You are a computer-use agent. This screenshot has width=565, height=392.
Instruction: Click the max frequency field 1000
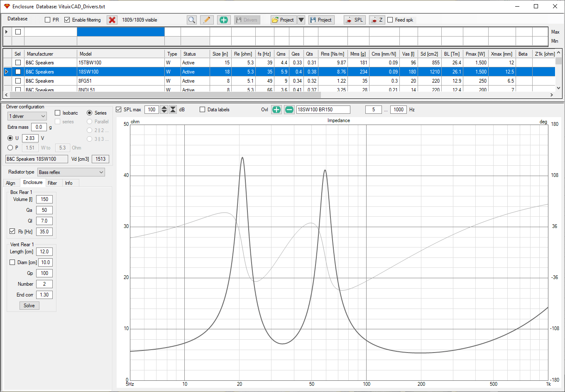pyautogui.click(x=399, y=110)
